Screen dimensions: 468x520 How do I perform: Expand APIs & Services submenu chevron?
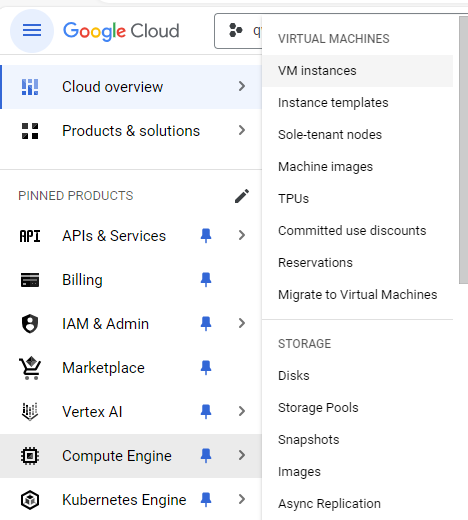coord(242,235)
